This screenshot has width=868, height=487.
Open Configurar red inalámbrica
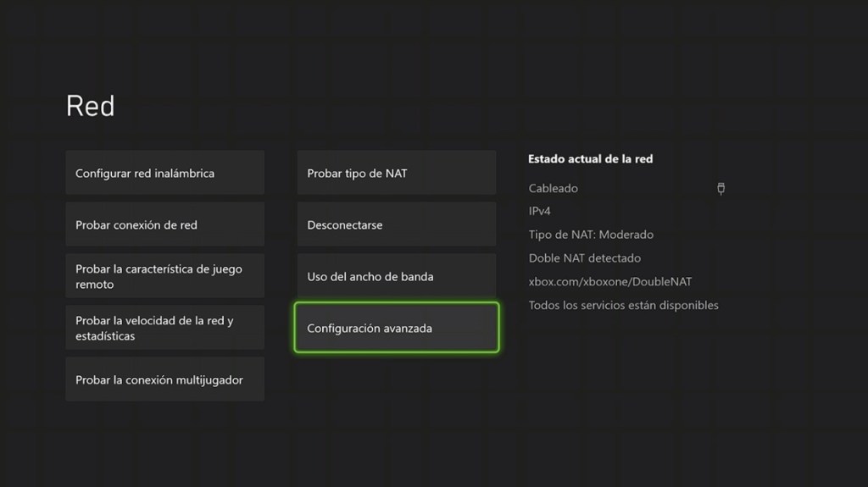[165, 174]
